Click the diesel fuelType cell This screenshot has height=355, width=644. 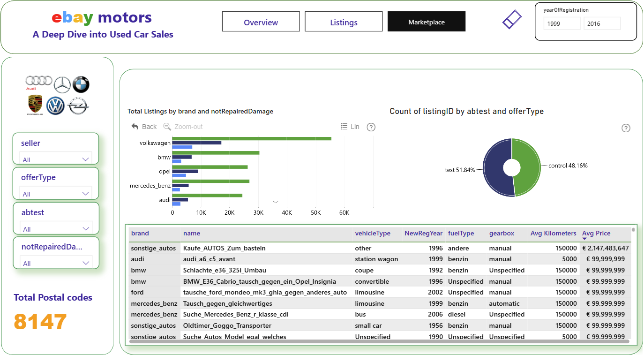click(x=457, y=314)
